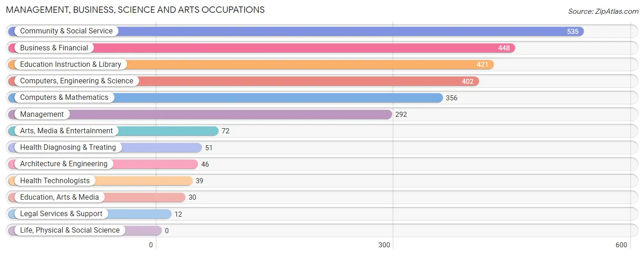
Task: Click the Life, Physical & Social Science label
Action: (x=70, y=230)
